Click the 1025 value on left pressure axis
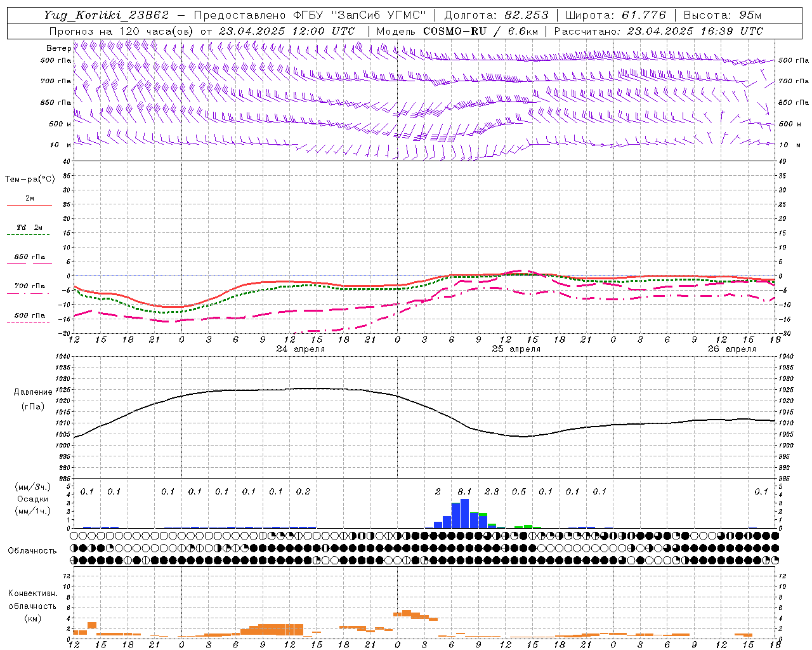The width and height of the screenshot is (812, 650). 63,390
